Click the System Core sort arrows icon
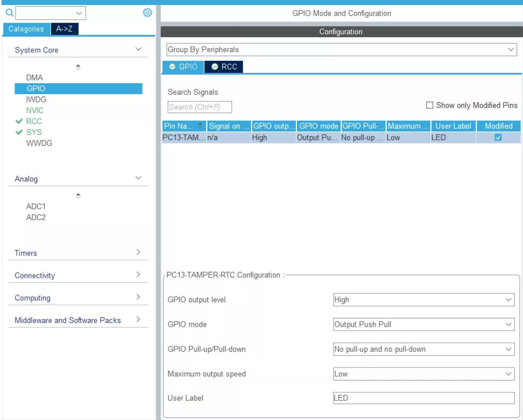 78,67
